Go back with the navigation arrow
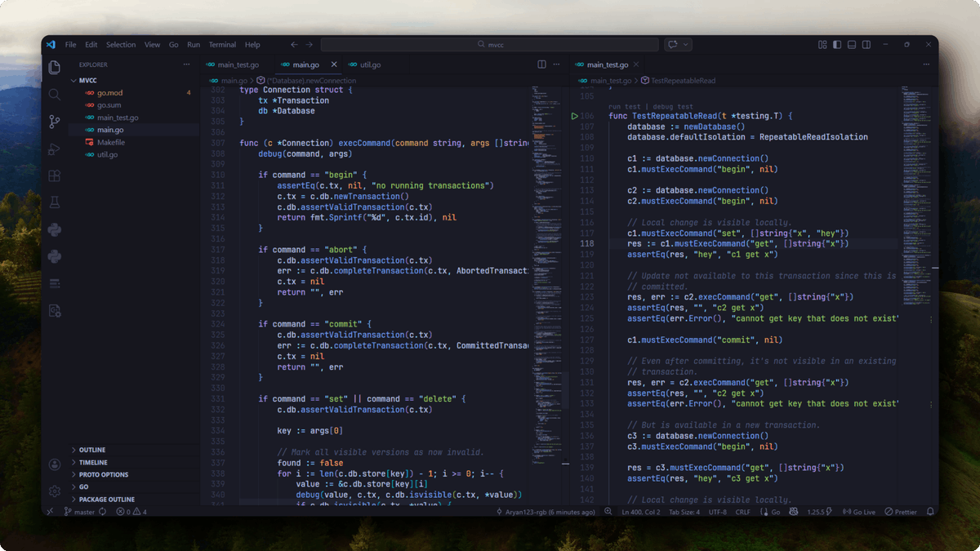 pyautogui.click(x=293, y=45)
